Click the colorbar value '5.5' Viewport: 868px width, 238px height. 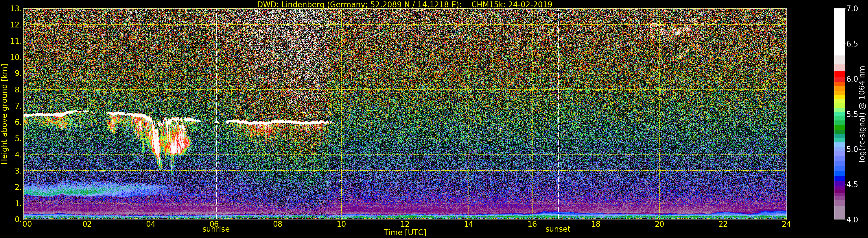click(852, 114)
